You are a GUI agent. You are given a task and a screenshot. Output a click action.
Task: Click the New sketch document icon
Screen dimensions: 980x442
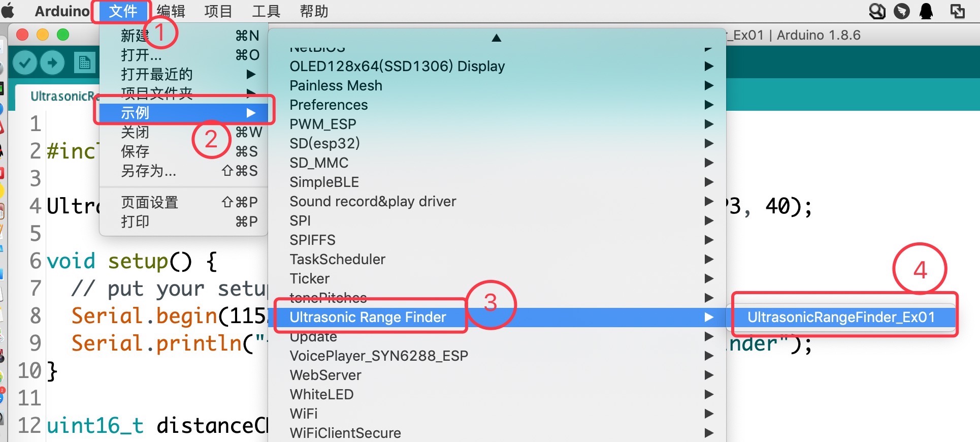coord(84,62)
